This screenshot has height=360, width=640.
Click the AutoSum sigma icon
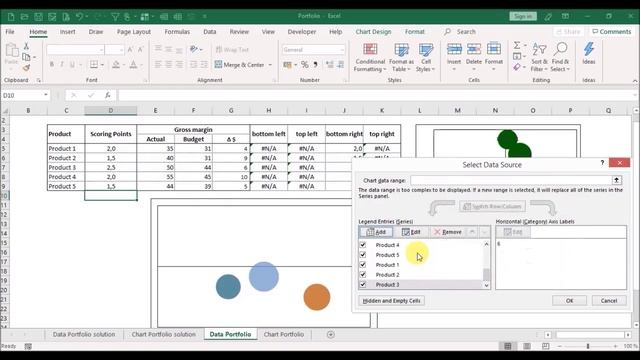pyautogui.click(x=517, y=45)
